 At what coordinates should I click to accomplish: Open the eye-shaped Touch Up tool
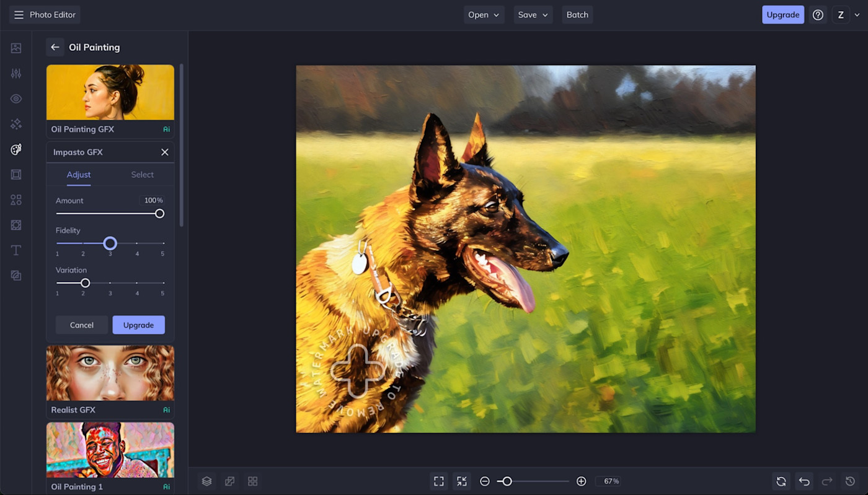click(x=16, y=99)
